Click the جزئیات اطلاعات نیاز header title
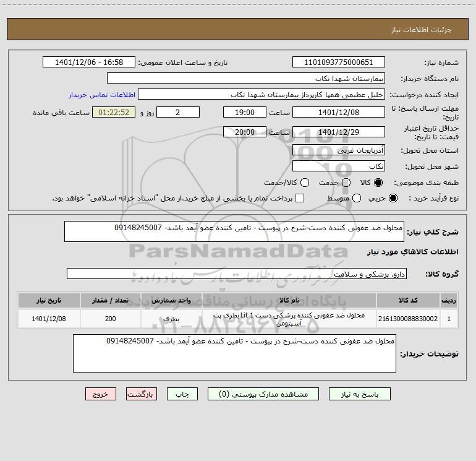The height and width of the screenshot is (461, 476). coord(422,30)
